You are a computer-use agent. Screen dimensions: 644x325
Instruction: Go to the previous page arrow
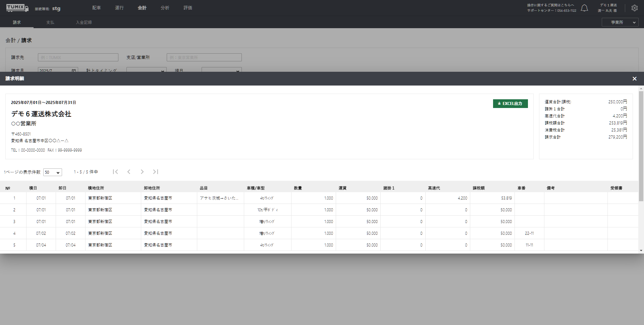(129, 172)
